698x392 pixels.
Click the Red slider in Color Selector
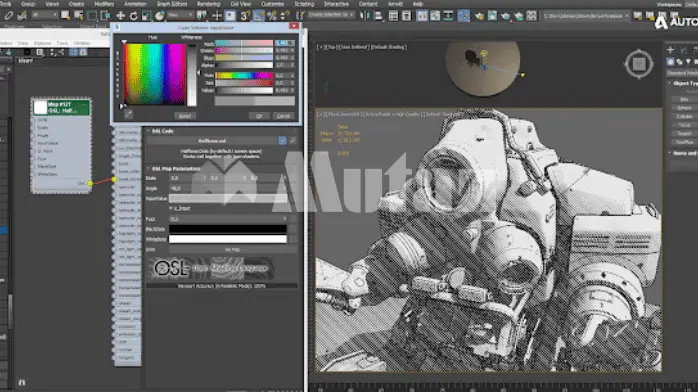point(244,44)
